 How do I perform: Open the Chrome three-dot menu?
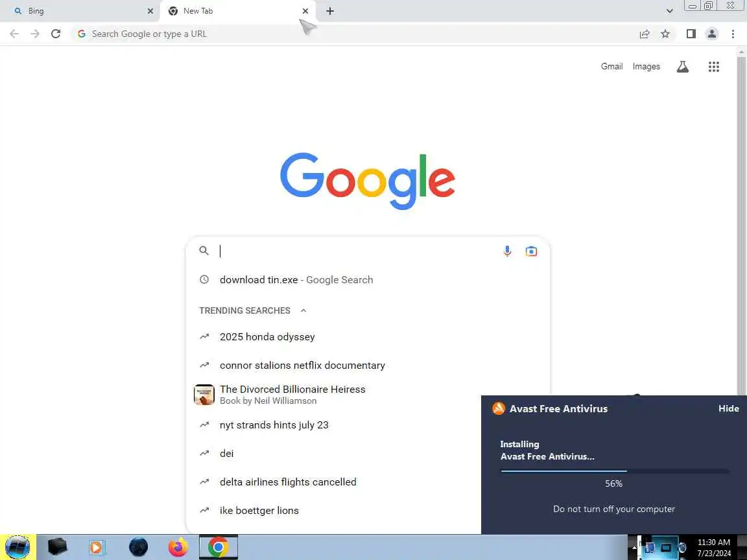[733, 34]
